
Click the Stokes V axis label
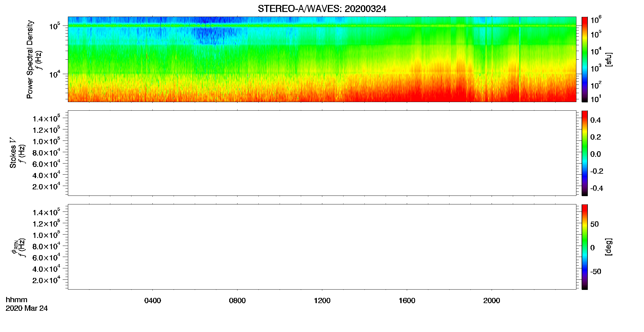(x=13, y=153)
